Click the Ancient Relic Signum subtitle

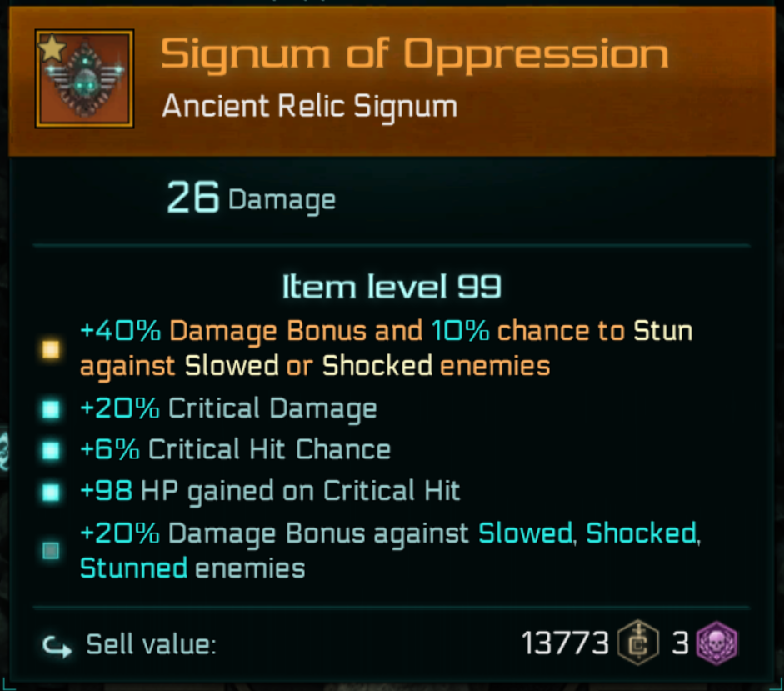[309, 107]
